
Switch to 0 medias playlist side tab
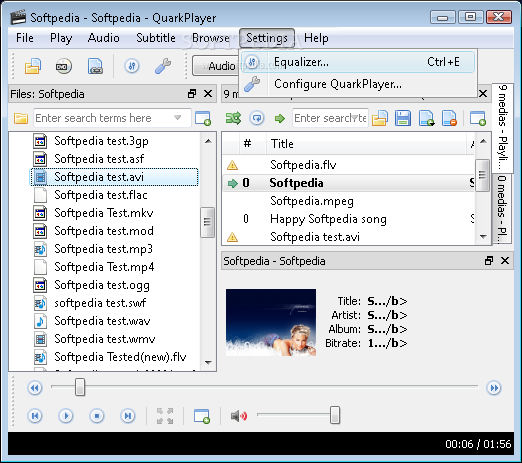coord(502,208)
